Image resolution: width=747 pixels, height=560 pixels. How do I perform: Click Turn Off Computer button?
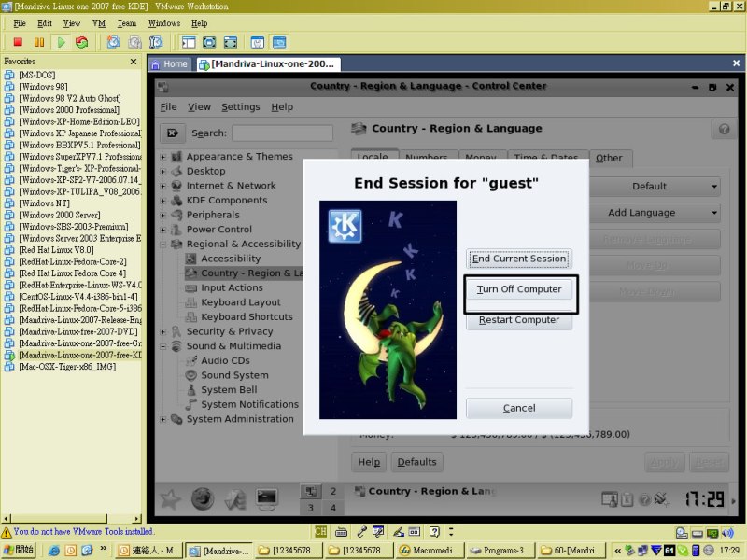pyautogui.click(x=519, y=289)
